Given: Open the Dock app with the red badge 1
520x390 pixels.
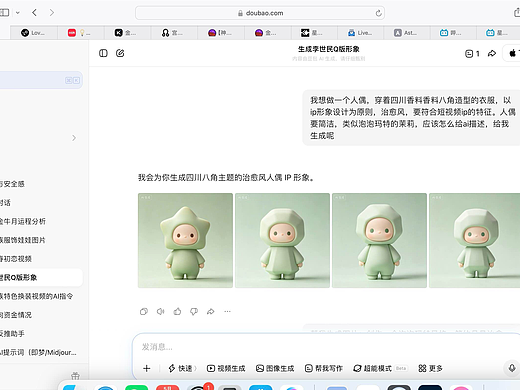Looking at the screenshot, I should pos(199,387).
